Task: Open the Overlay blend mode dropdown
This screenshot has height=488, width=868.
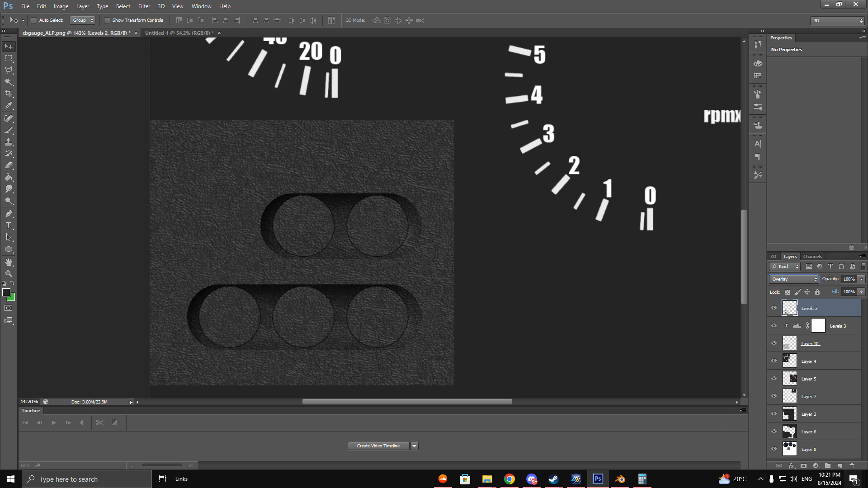Action: [794, 279]
